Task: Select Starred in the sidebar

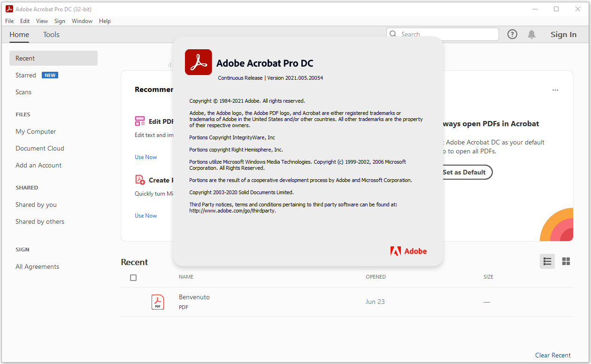Action: (x=26, y=75)
